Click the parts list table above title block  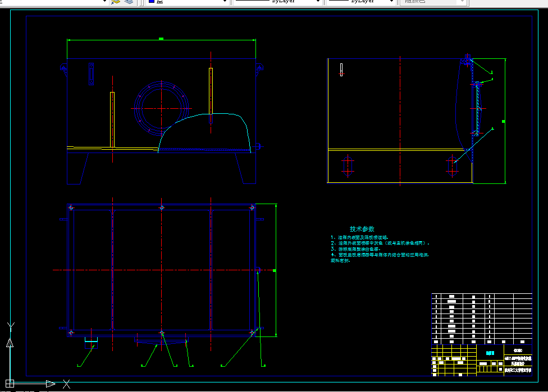[x=482, y=319]
